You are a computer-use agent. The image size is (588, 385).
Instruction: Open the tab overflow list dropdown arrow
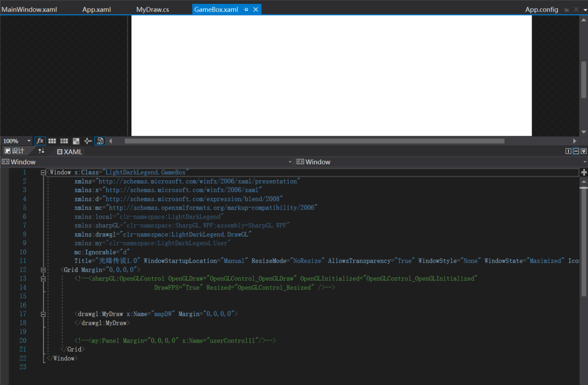[585, 10]
